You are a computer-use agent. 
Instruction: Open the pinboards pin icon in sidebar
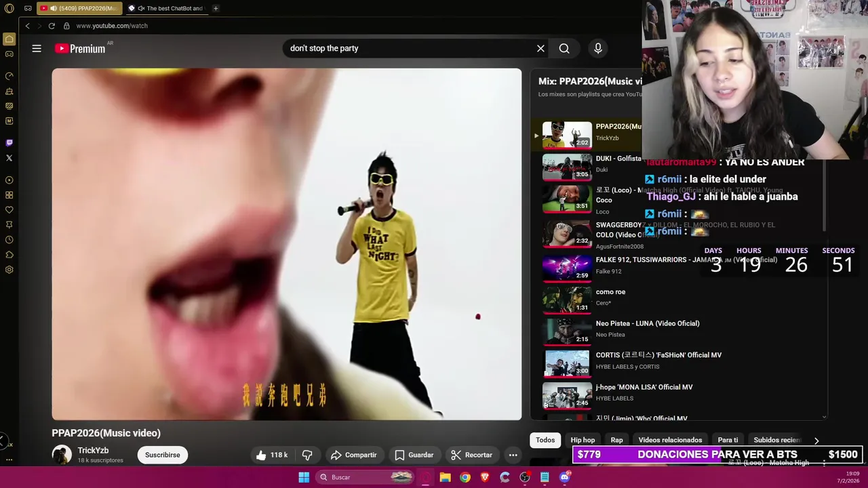(x=9, y=225)
